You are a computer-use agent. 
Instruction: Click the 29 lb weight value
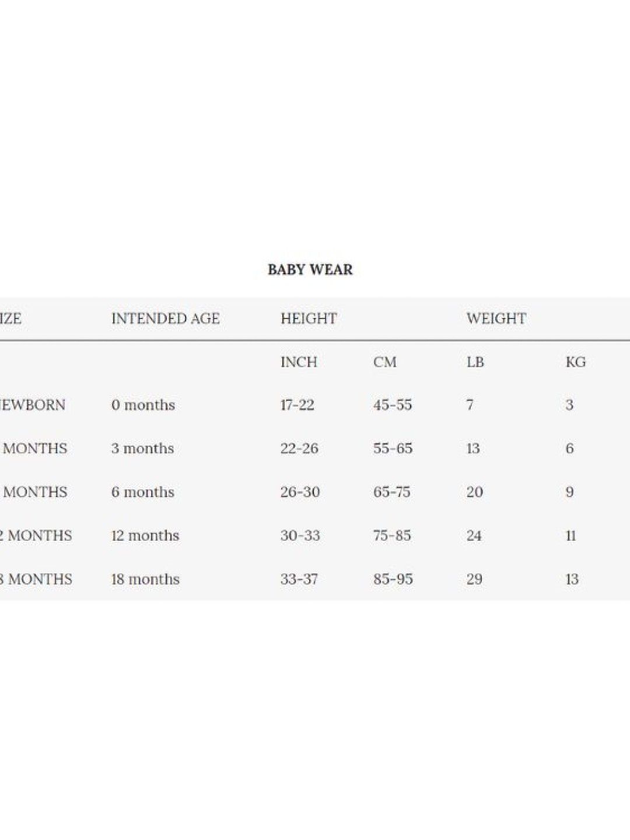coord(474,579)
